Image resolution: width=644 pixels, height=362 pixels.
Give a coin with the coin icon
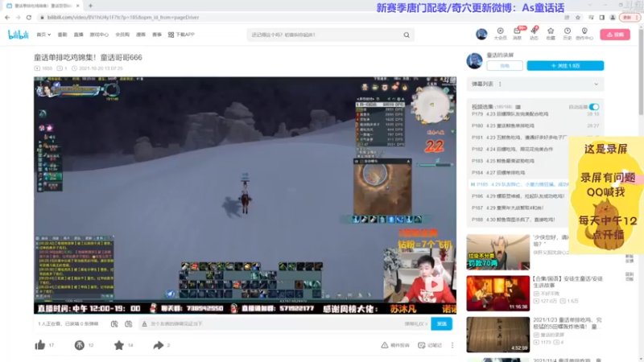click(79, 345)
